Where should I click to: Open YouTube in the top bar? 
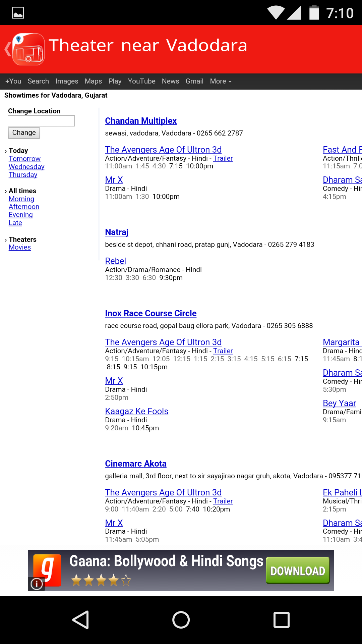[141, 81]
